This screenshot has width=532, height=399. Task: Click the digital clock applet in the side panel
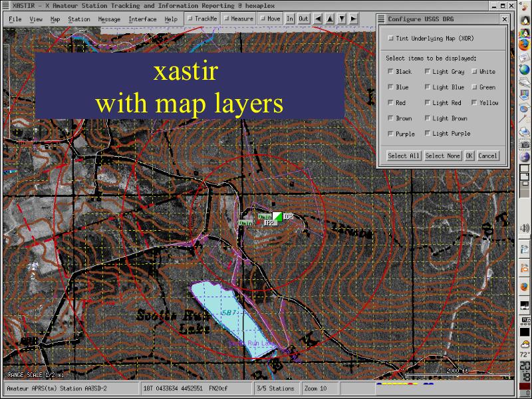tap(525, 371)
